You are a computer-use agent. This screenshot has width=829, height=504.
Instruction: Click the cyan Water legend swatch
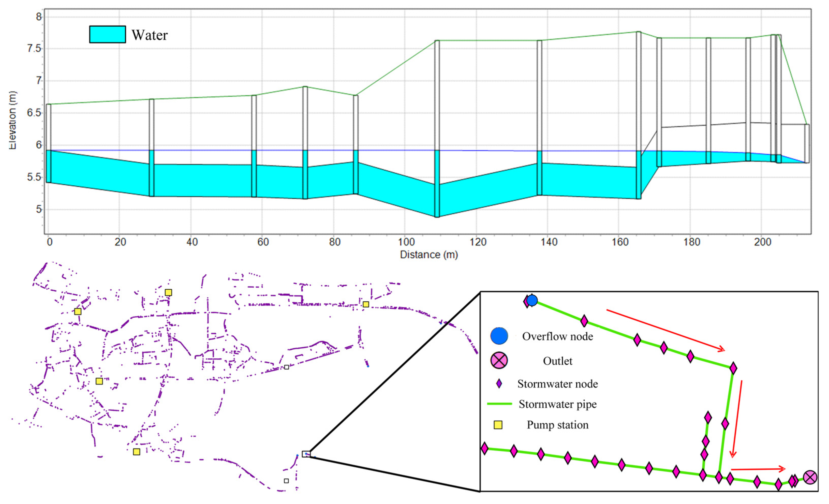107,34
